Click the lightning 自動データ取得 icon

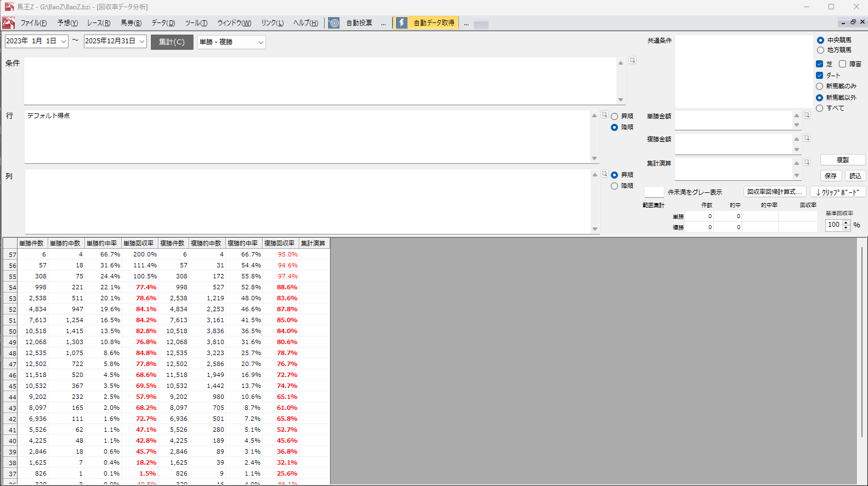(x=402, y=23)
